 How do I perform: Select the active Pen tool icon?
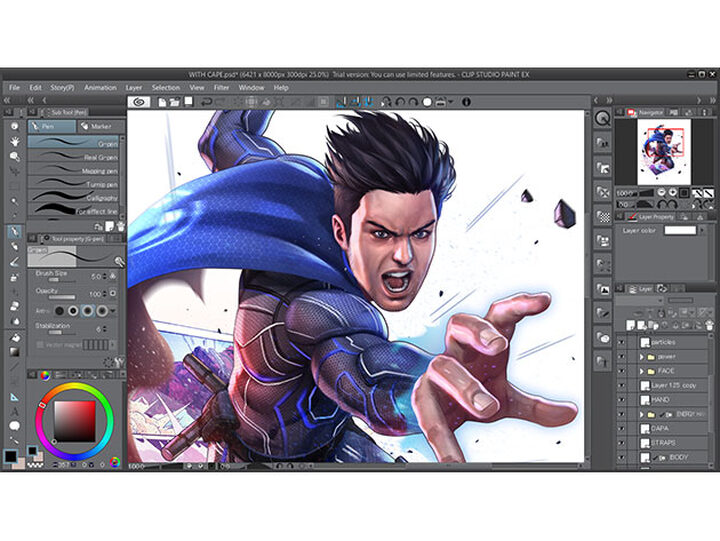coord(15,231)
